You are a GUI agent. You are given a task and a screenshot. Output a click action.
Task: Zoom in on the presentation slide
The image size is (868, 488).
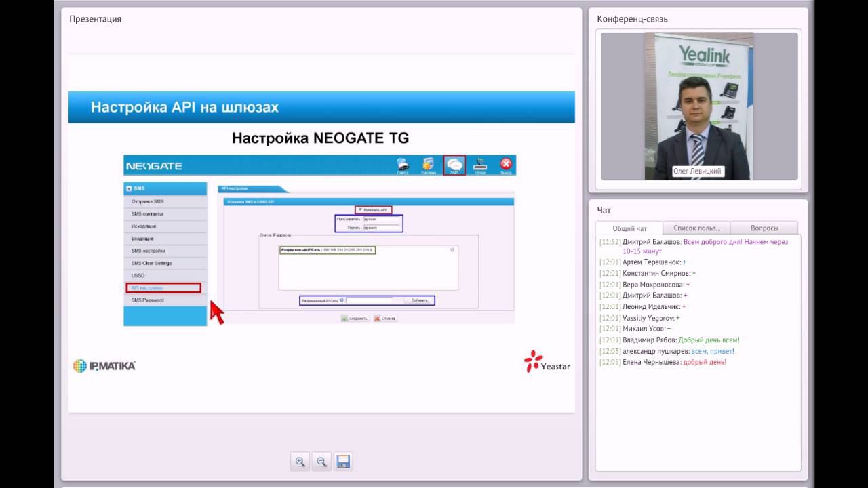300,462
